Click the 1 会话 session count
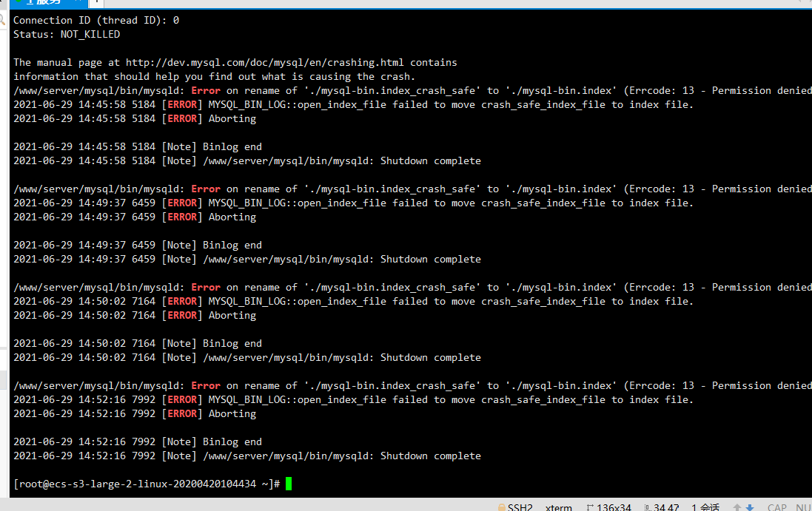The image size is (812, 511). 705,507
